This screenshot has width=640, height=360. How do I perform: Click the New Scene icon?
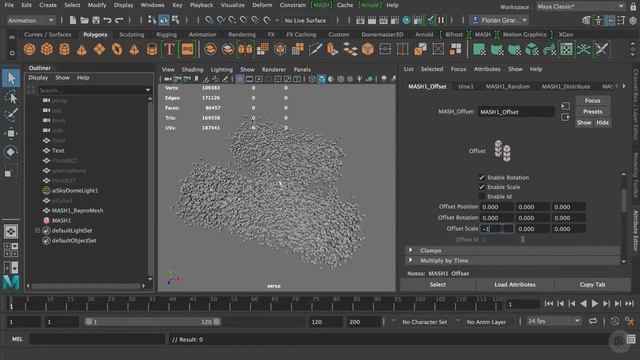tap(73, 20)
